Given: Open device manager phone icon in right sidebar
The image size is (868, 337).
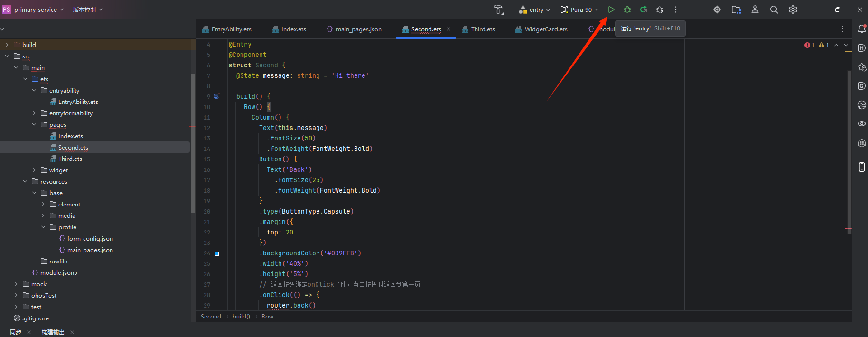Looking at the screenshot, I should (862, 167).
